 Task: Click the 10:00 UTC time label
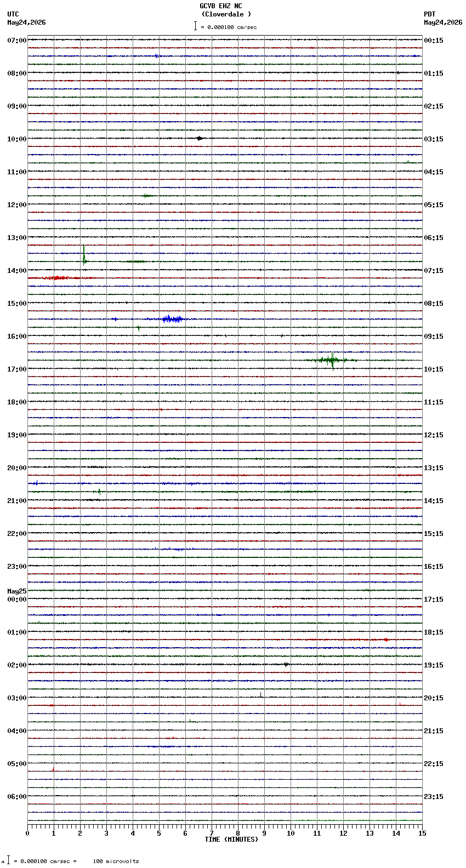click(17, 139)
